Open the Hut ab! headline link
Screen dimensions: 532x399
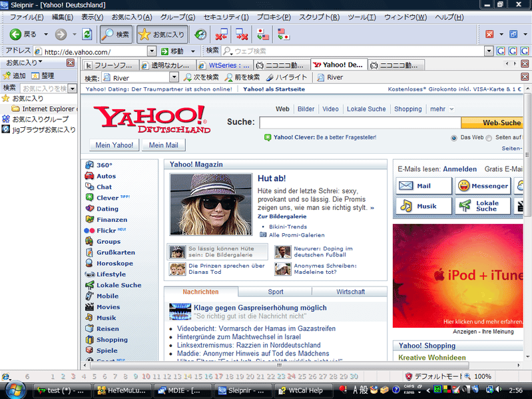(272, 178)
